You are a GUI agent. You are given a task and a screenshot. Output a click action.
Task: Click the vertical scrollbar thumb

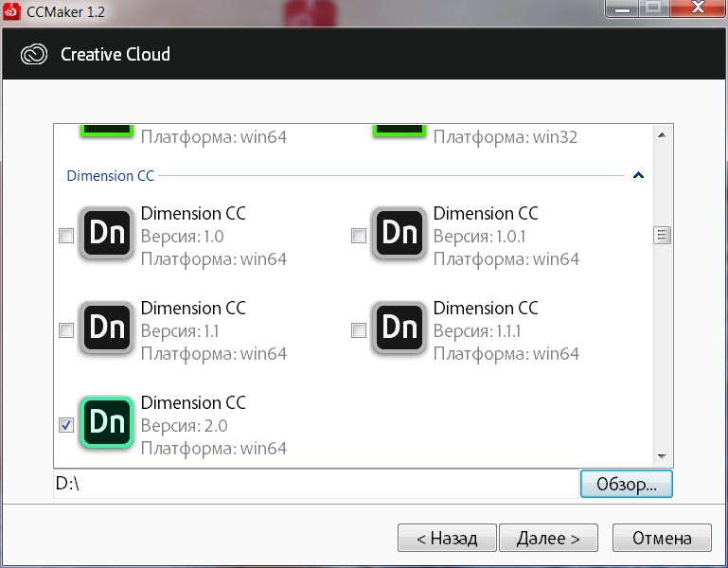(662, 236)
